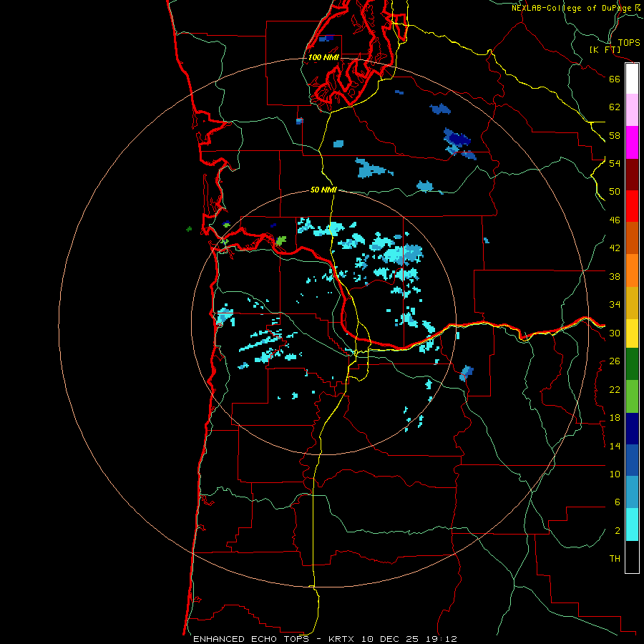Select the "22" legend value
Image resolution: width=644 pixels, height=644 pixels.
pos(615,389)
